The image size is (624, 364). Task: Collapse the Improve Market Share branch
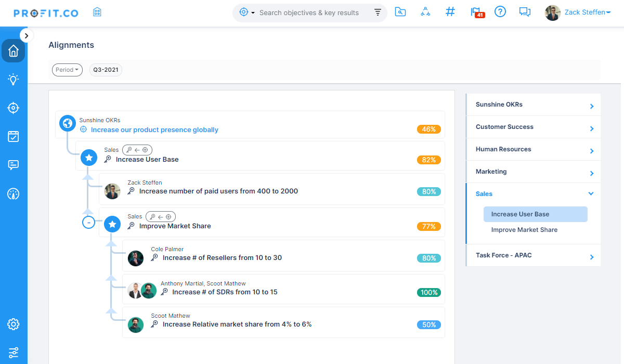(89, 222)
